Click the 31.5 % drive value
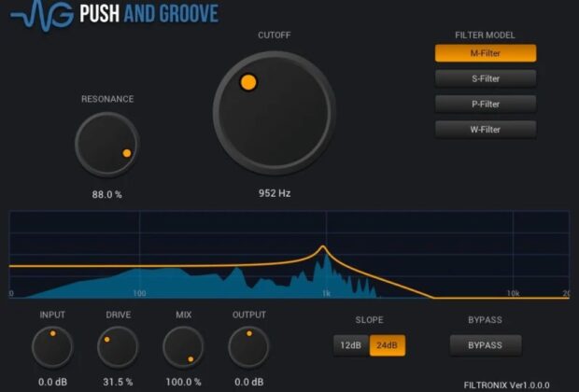 pyautogui.click(x=118, y=382)
